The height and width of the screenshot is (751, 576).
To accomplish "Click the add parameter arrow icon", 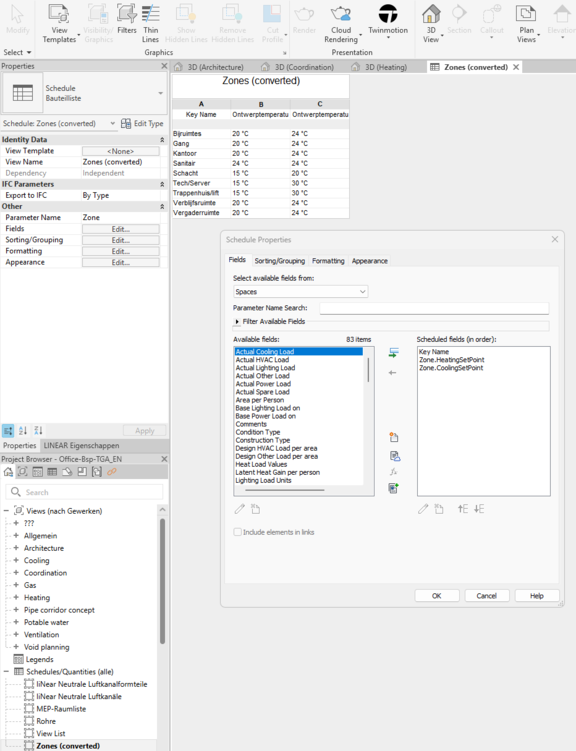I will click(393, 353).
